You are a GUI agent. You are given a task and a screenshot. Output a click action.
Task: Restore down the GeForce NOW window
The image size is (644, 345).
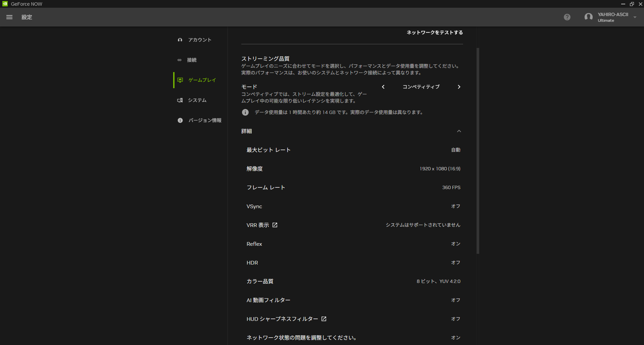(x=632, y=4)
